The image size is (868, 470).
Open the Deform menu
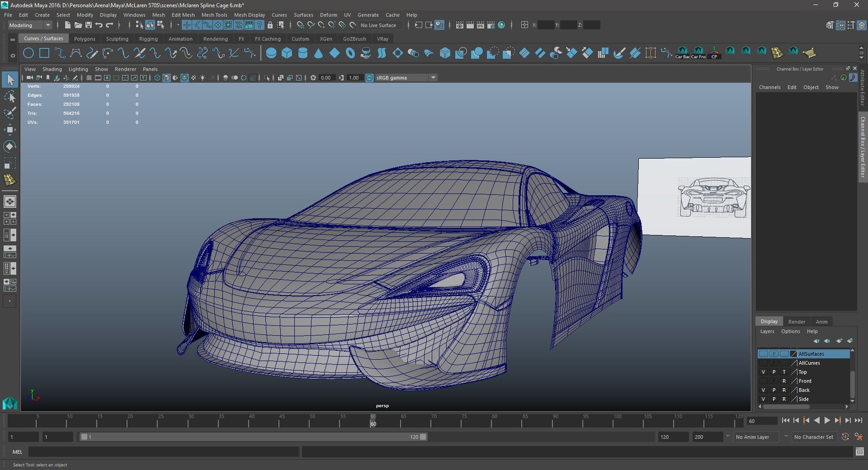point(328,15)
